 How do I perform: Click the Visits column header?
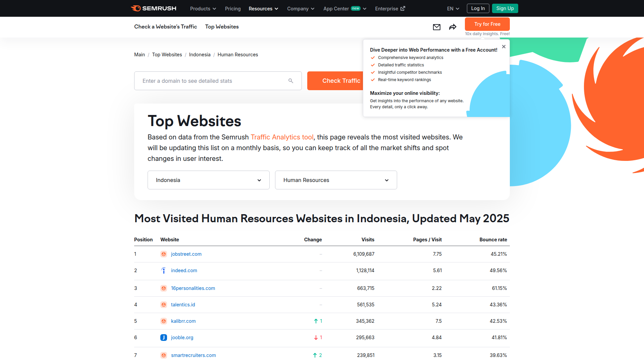368,240
